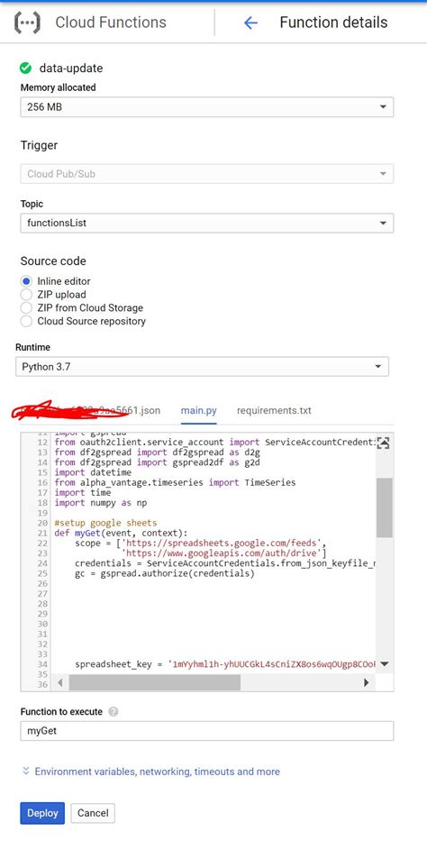The image size is (427, 868).
Task: Click the alpha_vantage TimeSeries import line
Action: (176, 483)
